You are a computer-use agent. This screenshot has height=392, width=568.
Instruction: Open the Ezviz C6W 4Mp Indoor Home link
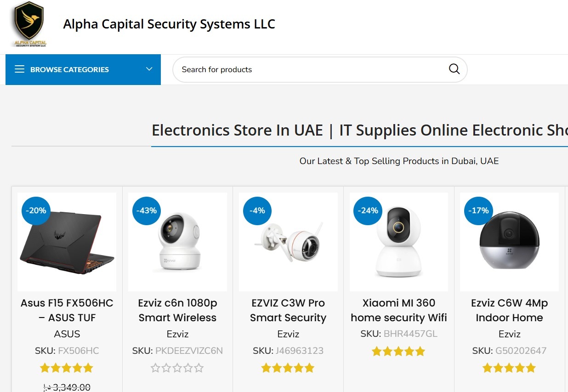click(509, 310)
